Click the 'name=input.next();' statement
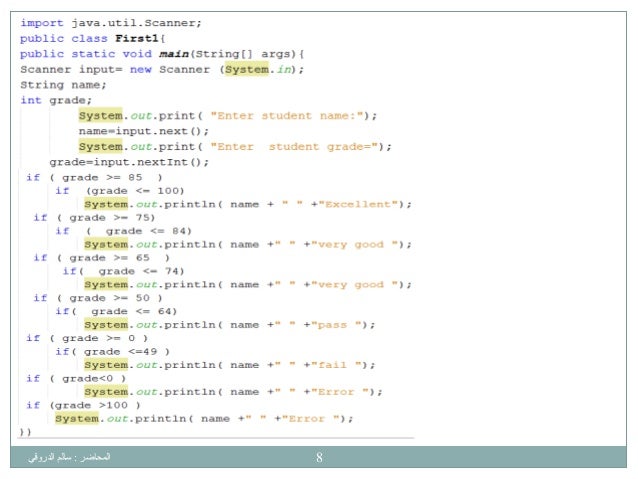Screen dimensions: 638x479 pos(144,131)
